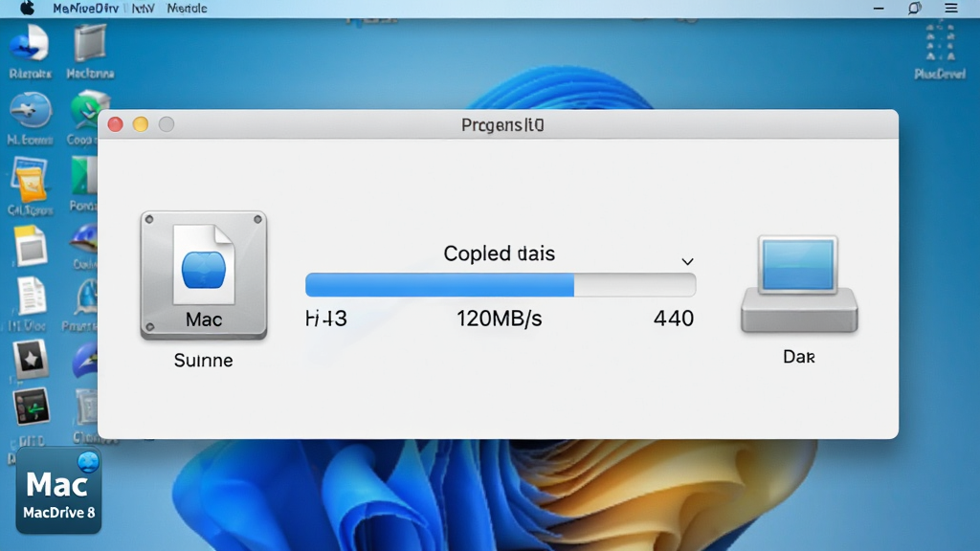The width and height of the screenshot is (980, 551).
Task: Launch the MacDrive 8 desktop icon
Action: pos(58,491)
